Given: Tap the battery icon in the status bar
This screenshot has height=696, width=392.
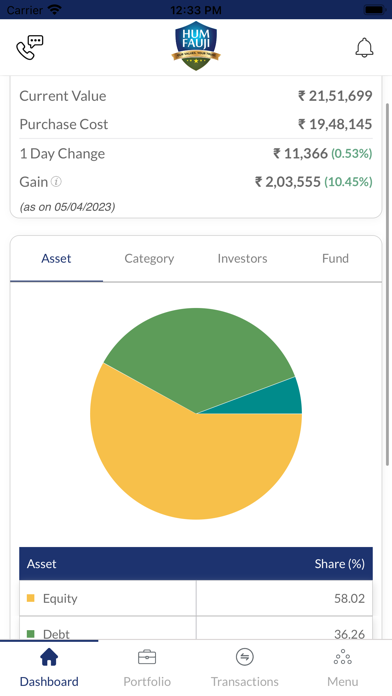Looking at the screenshot, I should coord(375,9).
